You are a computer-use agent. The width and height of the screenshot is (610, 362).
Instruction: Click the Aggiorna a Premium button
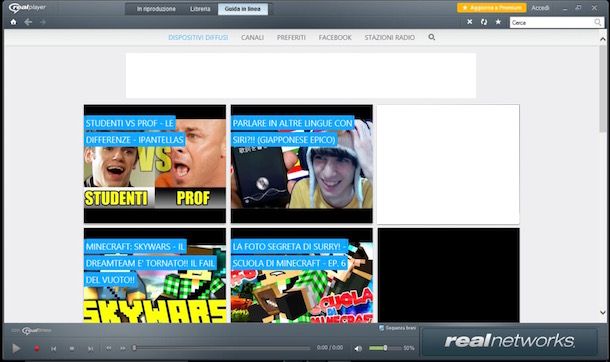tap(492, 8)
